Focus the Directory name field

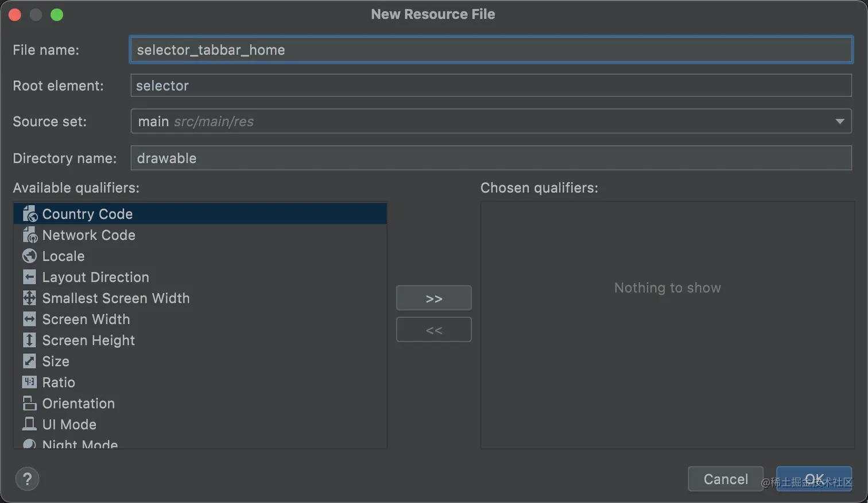click(491, 158)
